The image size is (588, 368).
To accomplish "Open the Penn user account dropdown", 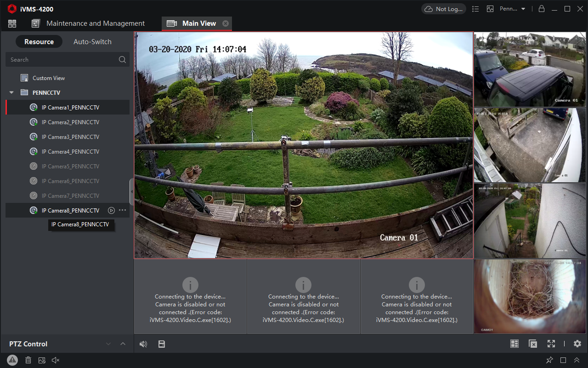I will (512, 9).
